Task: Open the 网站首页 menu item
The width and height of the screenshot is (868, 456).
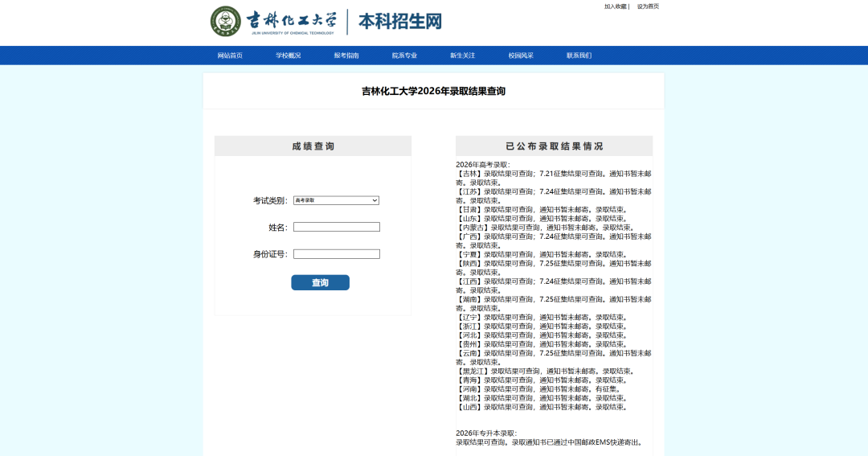Action: [230, 55]
